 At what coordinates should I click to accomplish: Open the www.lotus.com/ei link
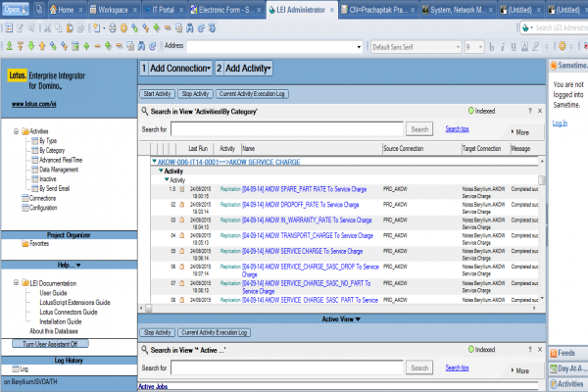34,104
